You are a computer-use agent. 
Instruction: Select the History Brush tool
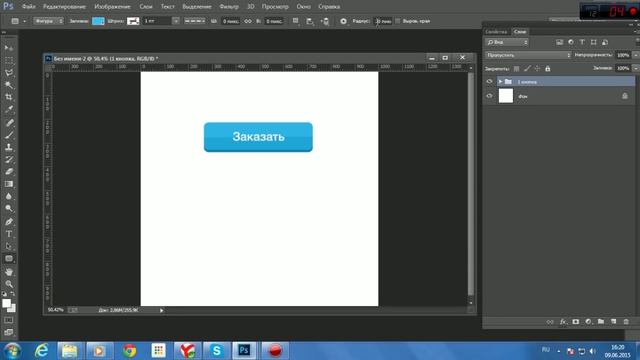pyautogui.click(x=9, y=159)
